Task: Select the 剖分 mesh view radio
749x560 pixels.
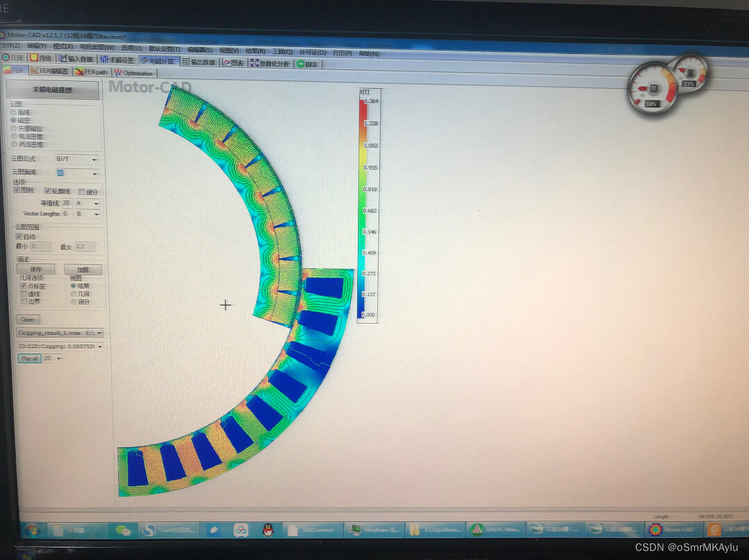Action: coord(74,301)
